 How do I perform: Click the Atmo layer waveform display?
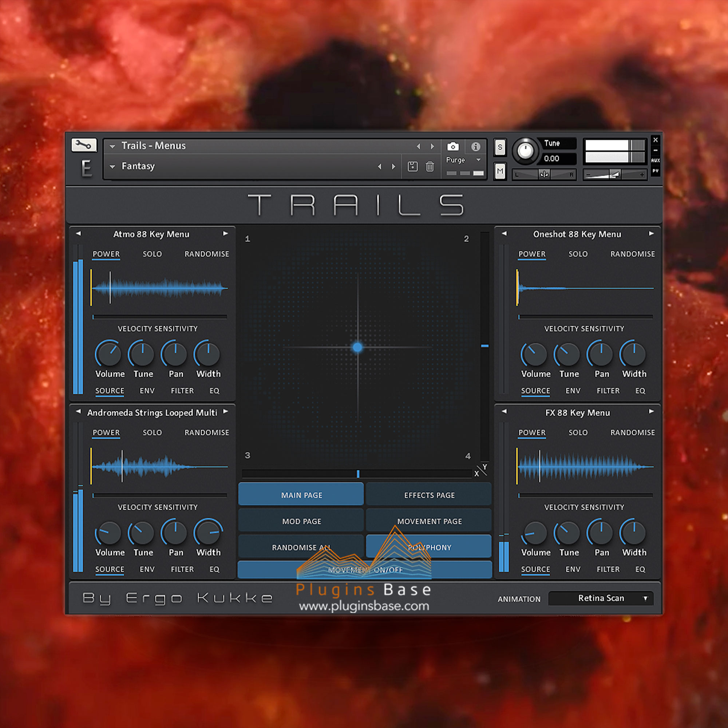click(x=159, y=288)
